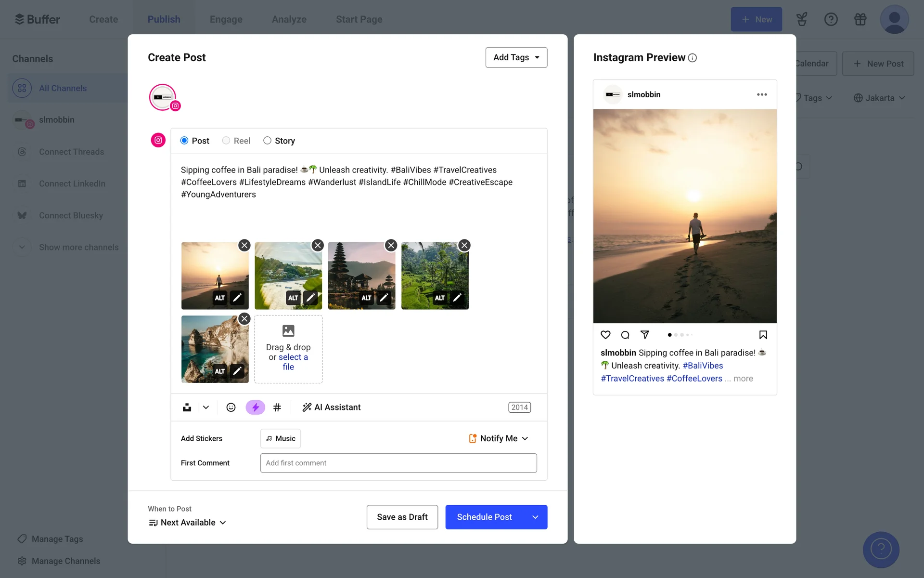Open the Add Tags dropdown

click(516, 57)
